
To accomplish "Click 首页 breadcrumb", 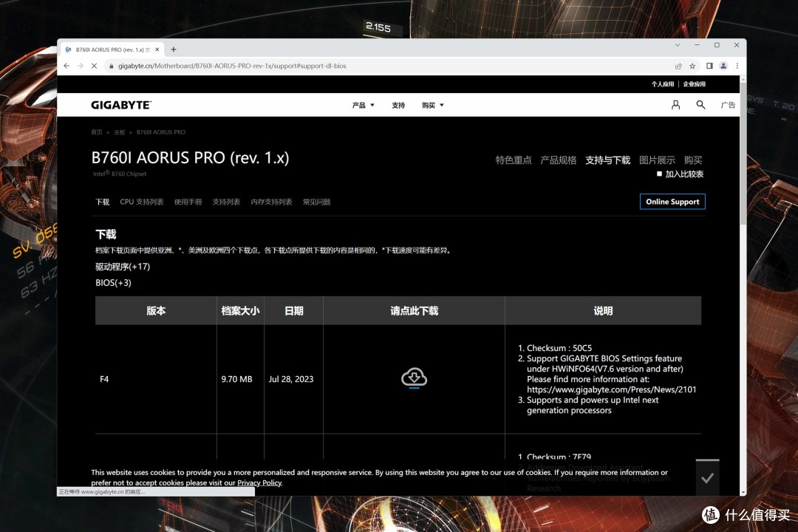I will (97, 132).
